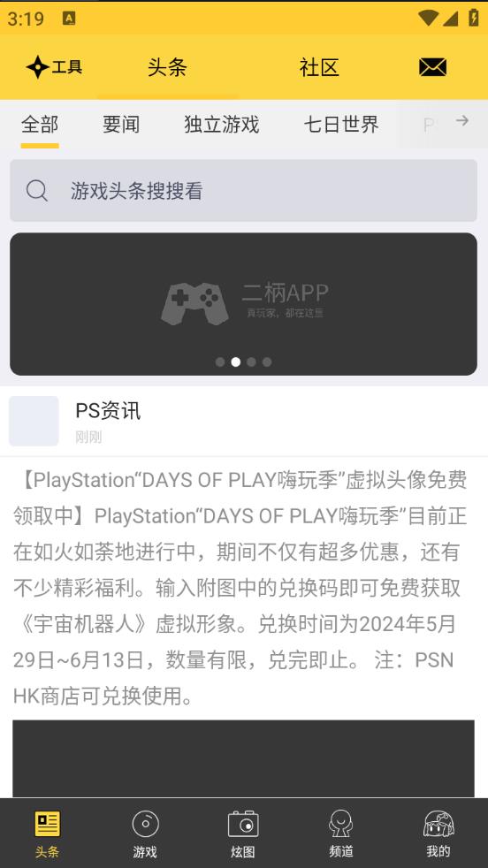Jump to third banner carousel dot
The image size is (488, 868).
(251, 362)
